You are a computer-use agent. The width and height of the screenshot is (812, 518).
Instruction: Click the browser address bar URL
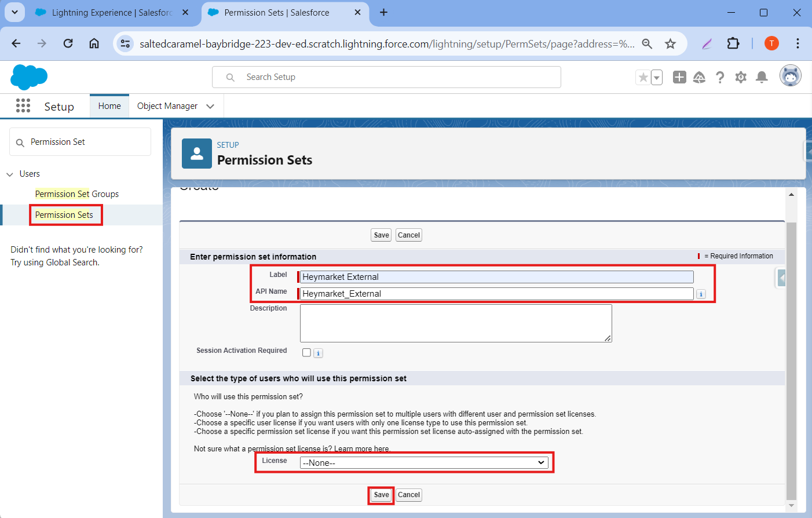point(387,43)
